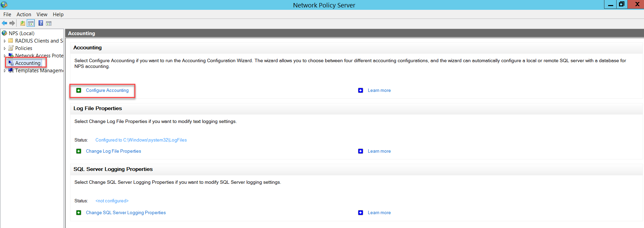Click Learn more in Log File Properties section
The height and width of the screenshot is (228, 644).
pos(379,151)
